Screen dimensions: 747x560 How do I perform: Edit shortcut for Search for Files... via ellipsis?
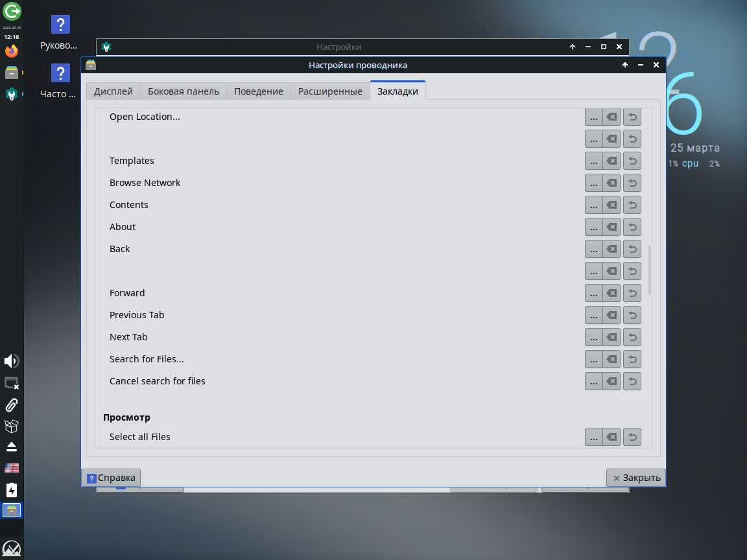point(593,359)
